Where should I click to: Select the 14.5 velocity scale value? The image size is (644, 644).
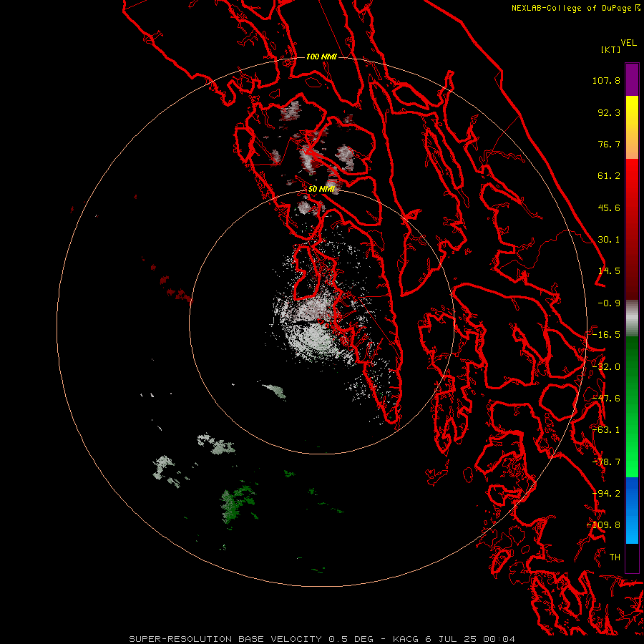point(609,271)
